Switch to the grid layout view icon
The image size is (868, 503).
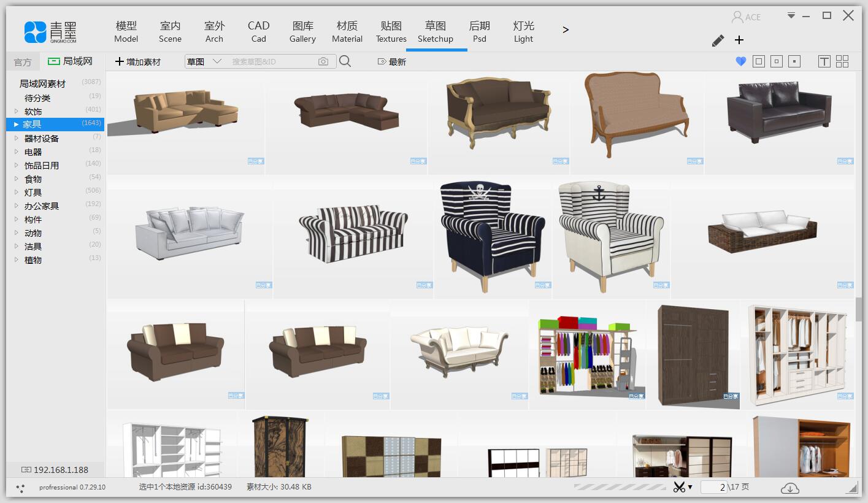[842, 61]
